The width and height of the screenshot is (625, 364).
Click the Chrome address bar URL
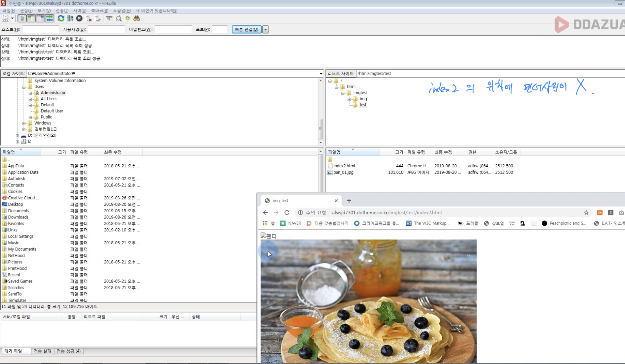coord(386,213)
